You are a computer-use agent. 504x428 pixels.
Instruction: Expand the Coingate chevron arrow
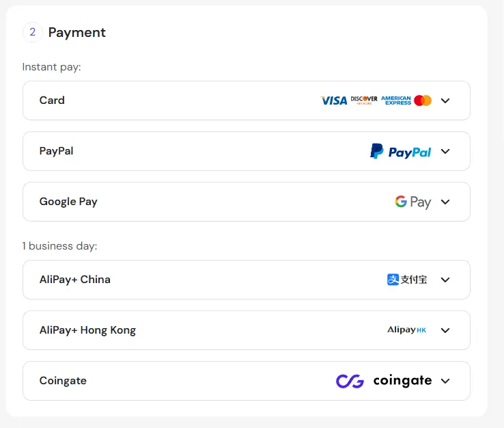[445, 381]
